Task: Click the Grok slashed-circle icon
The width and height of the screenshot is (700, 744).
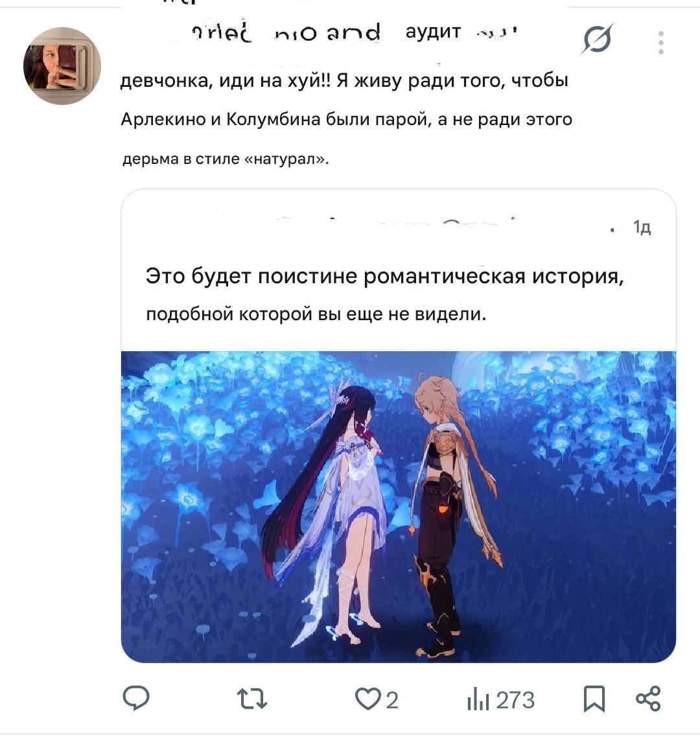Action: click(x=597, y=39)
